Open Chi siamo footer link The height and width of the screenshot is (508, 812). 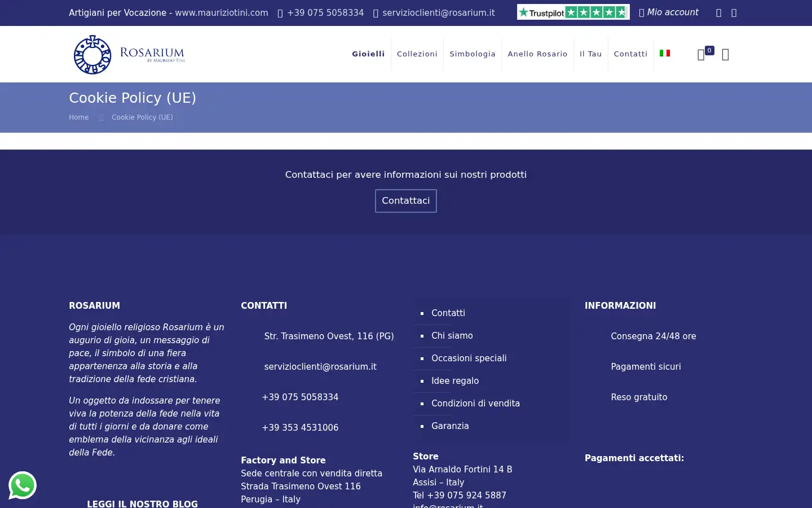click(x=452, y=336)
